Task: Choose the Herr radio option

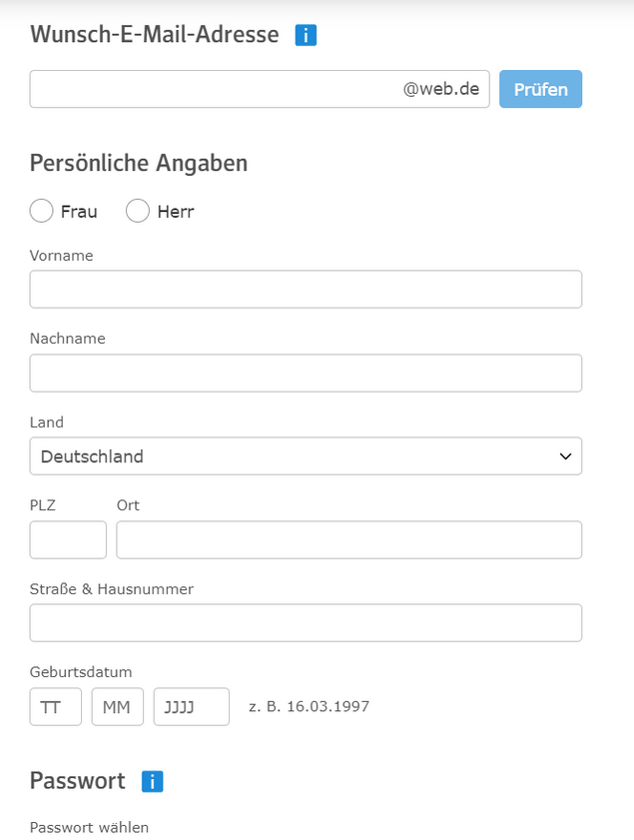Action: tap(138, 211)
